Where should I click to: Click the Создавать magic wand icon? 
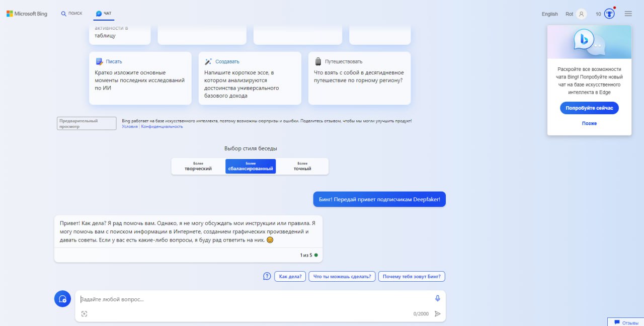(x=208, y=61)
